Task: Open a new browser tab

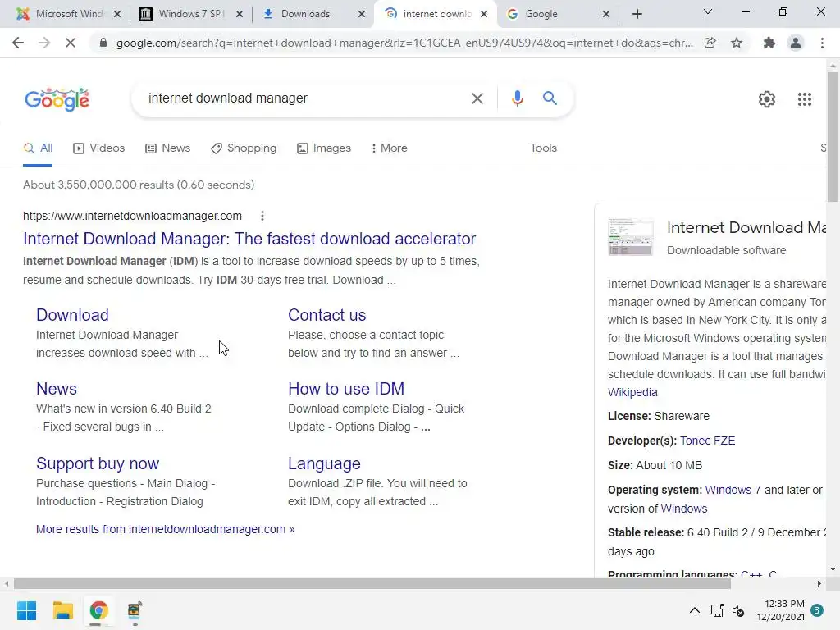Action: coord(637,14)
